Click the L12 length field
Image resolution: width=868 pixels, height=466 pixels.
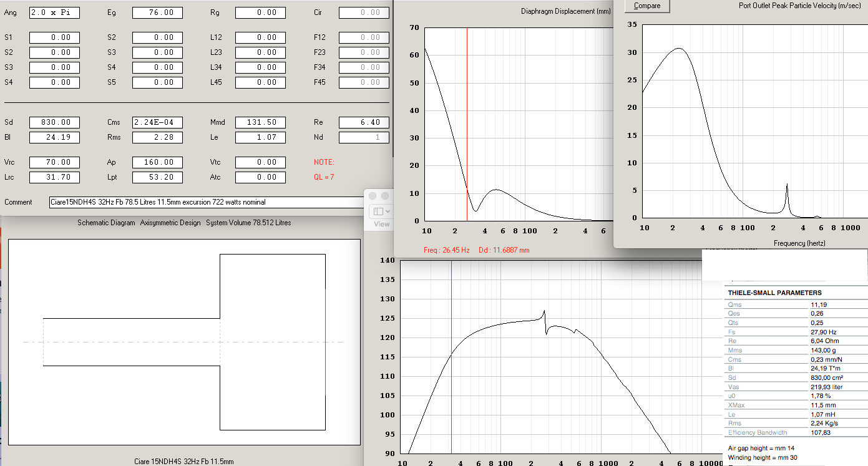coord(260,37)
